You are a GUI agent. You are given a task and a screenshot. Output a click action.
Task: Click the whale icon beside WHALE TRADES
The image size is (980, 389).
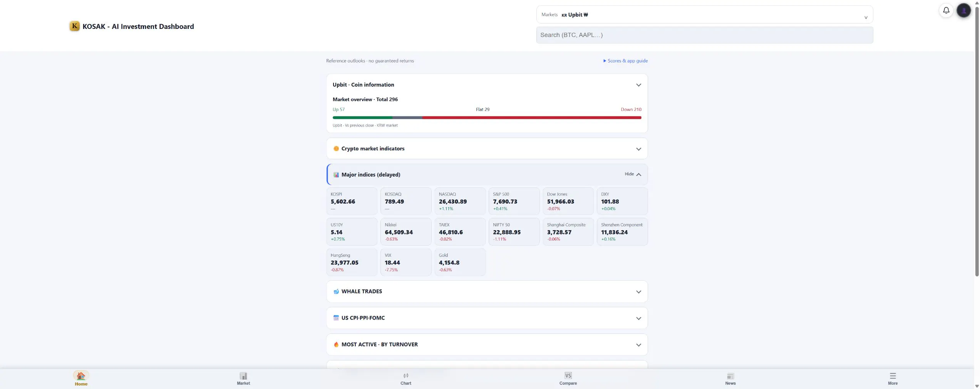pyautogui.click(x=336, y=291)
